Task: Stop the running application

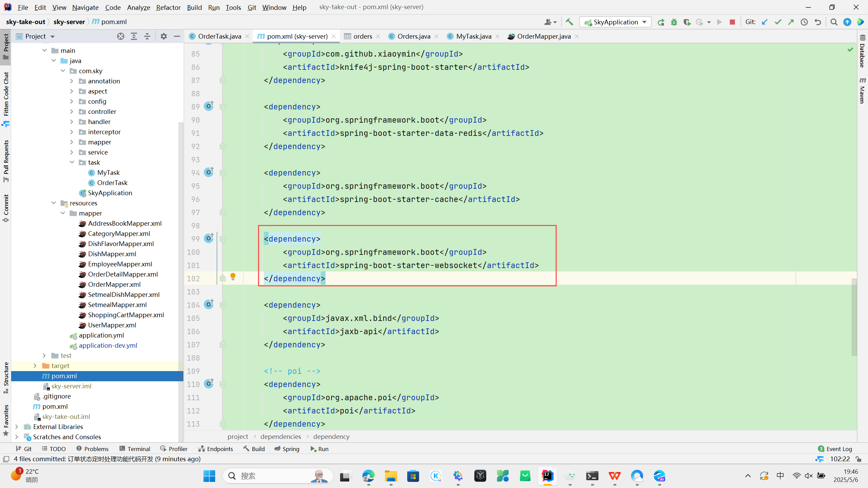Action: pyautogui.click(x=732, y=22)
